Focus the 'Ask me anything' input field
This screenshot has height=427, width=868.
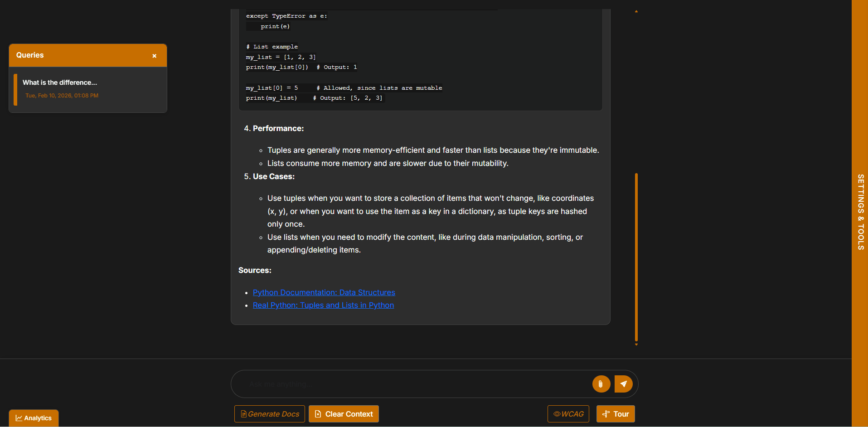[x=417, y=384]
